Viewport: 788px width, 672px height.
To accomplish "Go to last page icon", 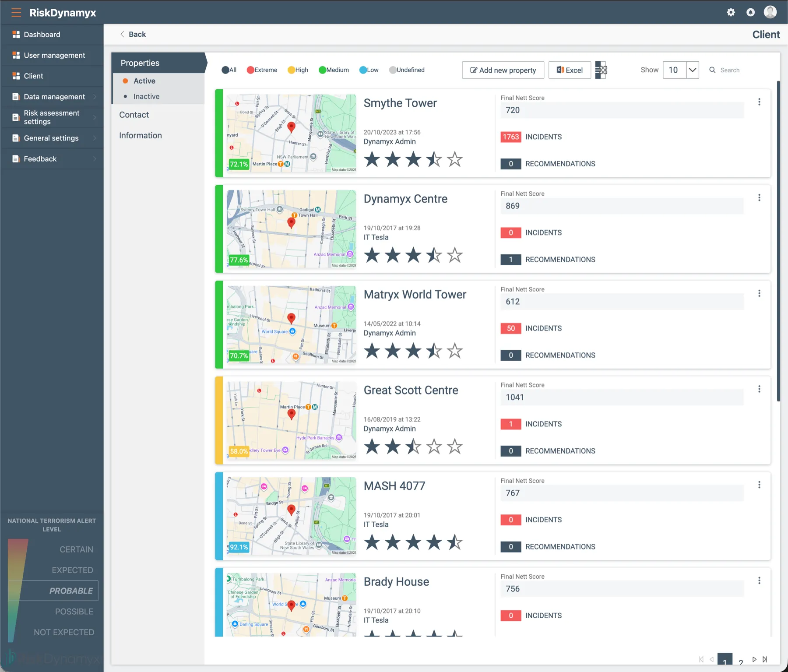I will click(x=765, y=659).
